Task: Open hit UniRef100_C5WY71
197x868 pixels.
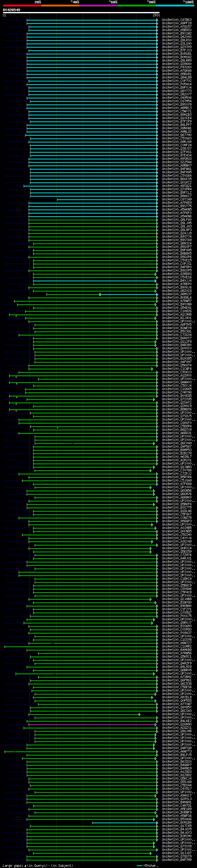Action: click(176, 111)
